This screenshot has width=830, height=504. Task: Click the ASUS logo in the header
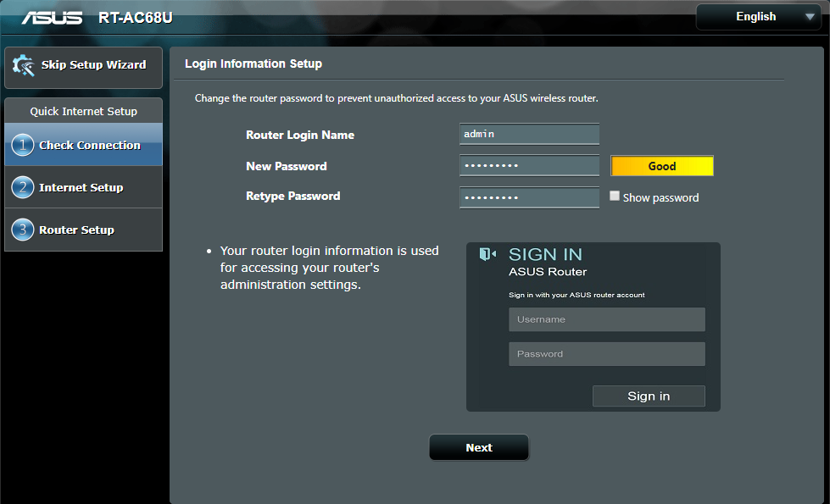coord(52,18)
